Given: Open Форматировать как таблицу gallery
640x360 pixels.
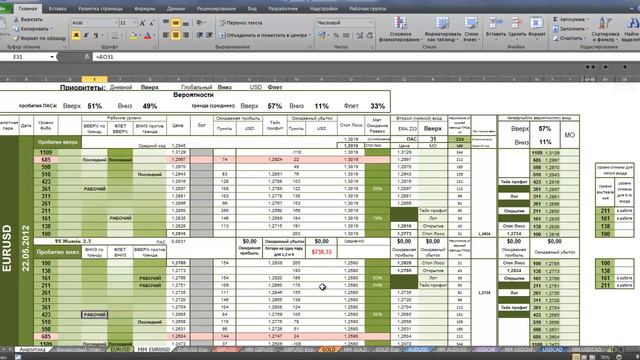Looking at the screenshot, I should (442, 29).
